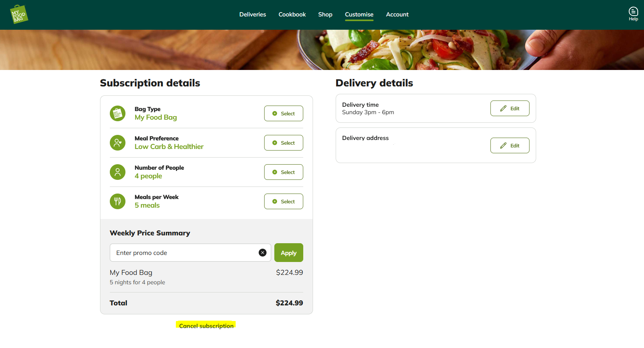
Task: Click the Meal Preference person icon
Action: point(118,143)
